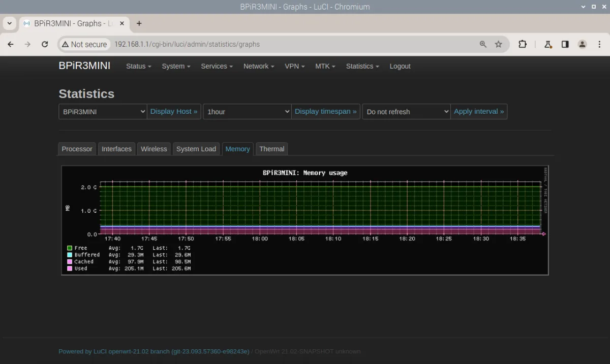This screenshot has height=364, width=610.
Task: Bookmark this page with the star icon
Action: tap(499, 44)
